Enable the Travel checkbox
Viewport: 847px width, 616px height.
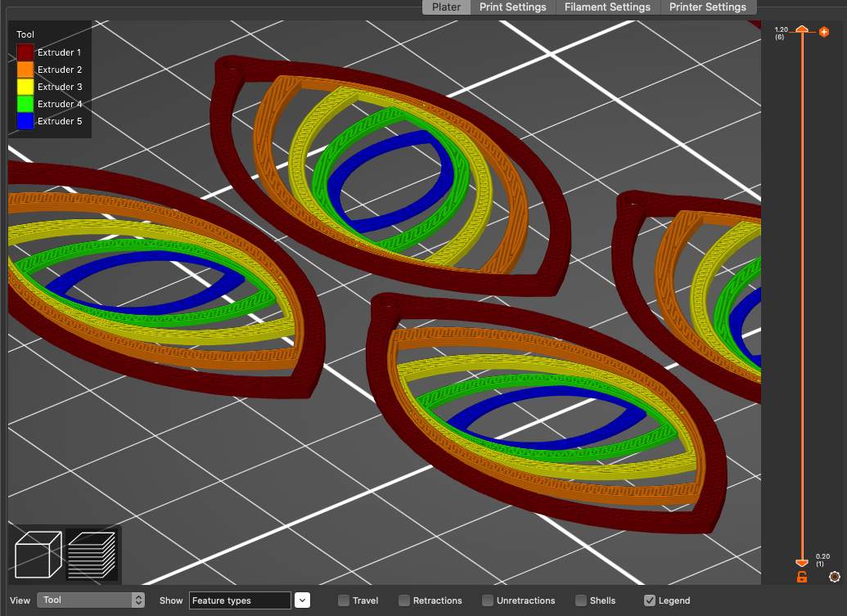coord(343,600)
